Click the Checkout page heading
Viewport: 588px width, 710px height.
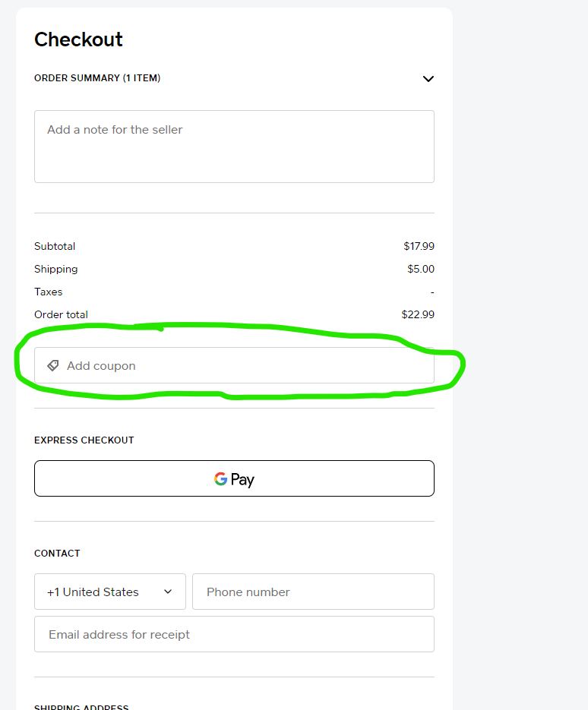[78, 39]
